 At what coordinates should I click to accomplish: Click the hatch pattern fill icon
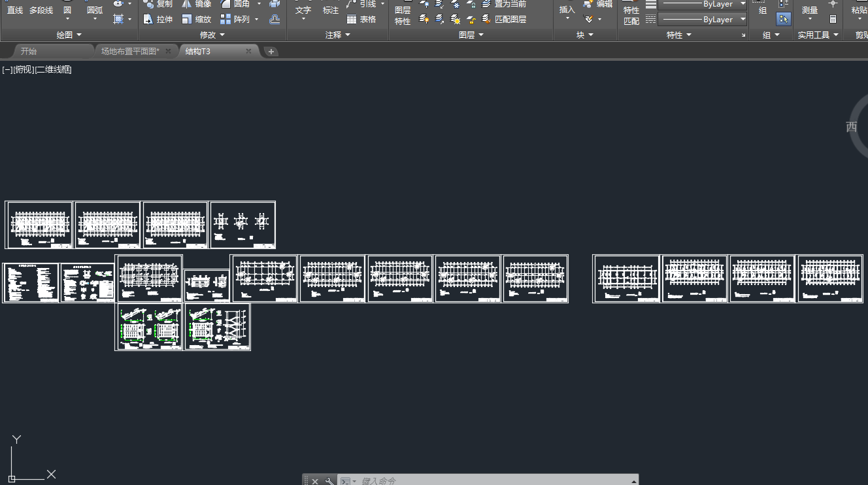(x=118, y=19)
